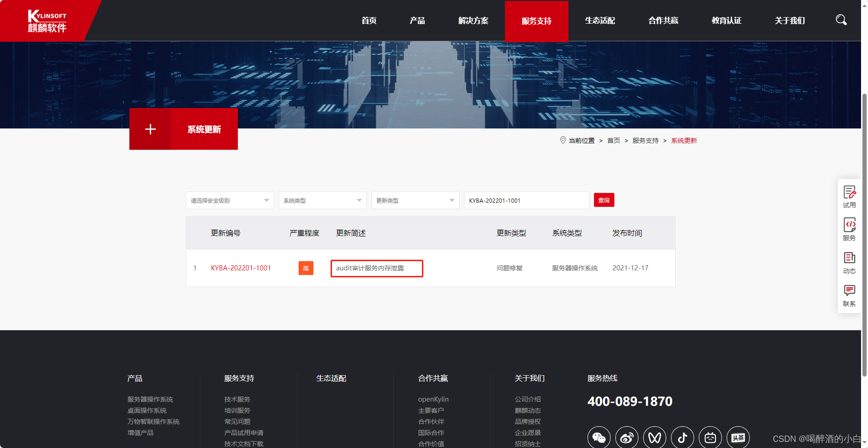Open the WeChat social icon
The image size is (868, 448).
(x=599, y=436)
